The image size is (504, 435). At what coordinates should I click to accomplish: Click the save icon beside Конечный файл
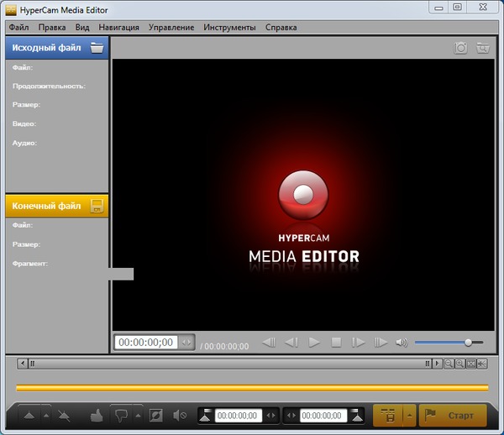(97, 206)
